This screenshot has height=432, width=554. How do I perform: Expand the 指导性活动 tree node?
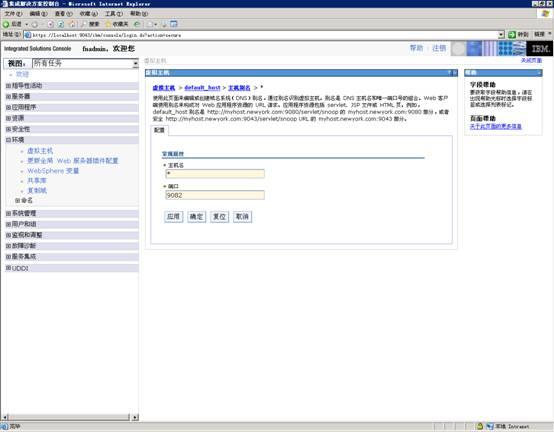coord(8,86)
